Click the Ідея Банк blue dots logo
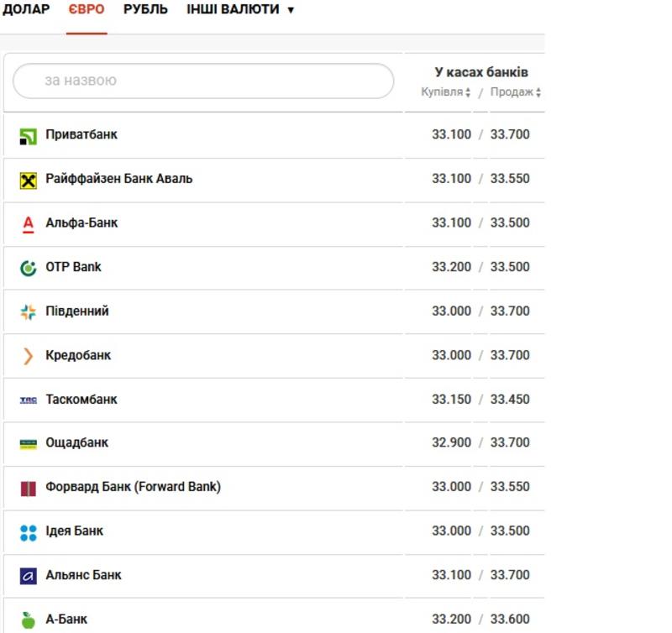 coord(29,533)
